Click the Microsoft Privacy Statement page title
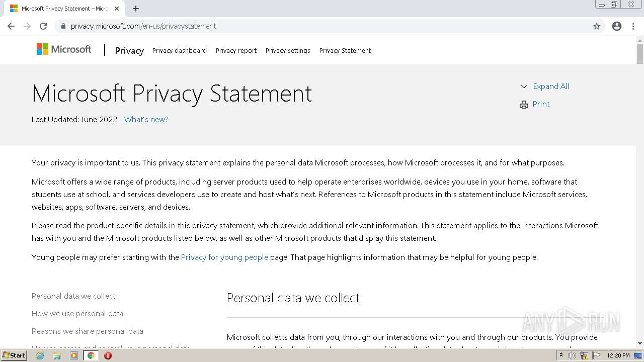This screenshot has height=362, width=644. pyautogui.click(x=172, y=94)
